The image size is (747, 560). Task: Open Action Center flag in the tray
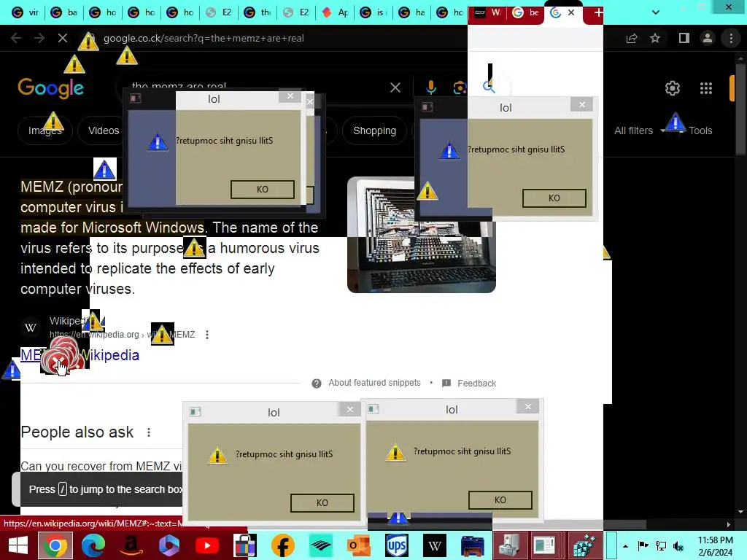(643, 546)
